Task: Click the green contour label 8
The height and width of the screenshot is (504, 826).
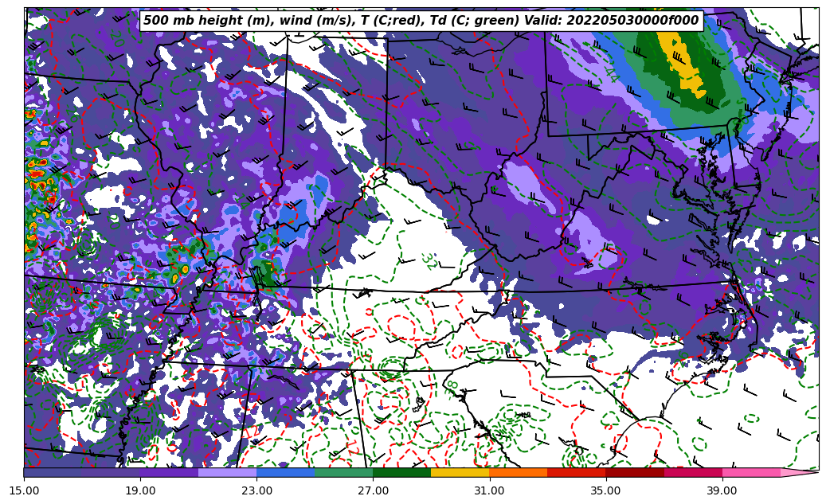Action: click(452, 385)
